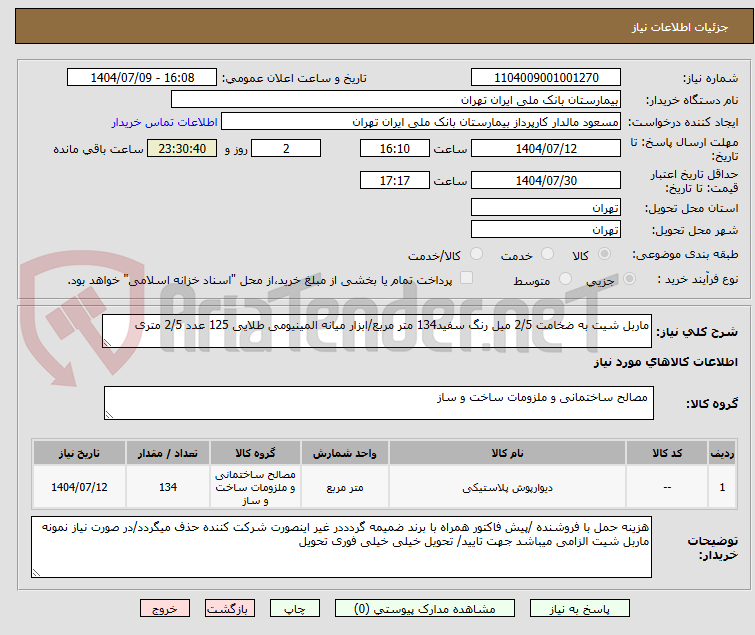The image size is (755, 635).
Task: Click the resize handle of شرح کلی نیاز textarea
Action: 107,343
